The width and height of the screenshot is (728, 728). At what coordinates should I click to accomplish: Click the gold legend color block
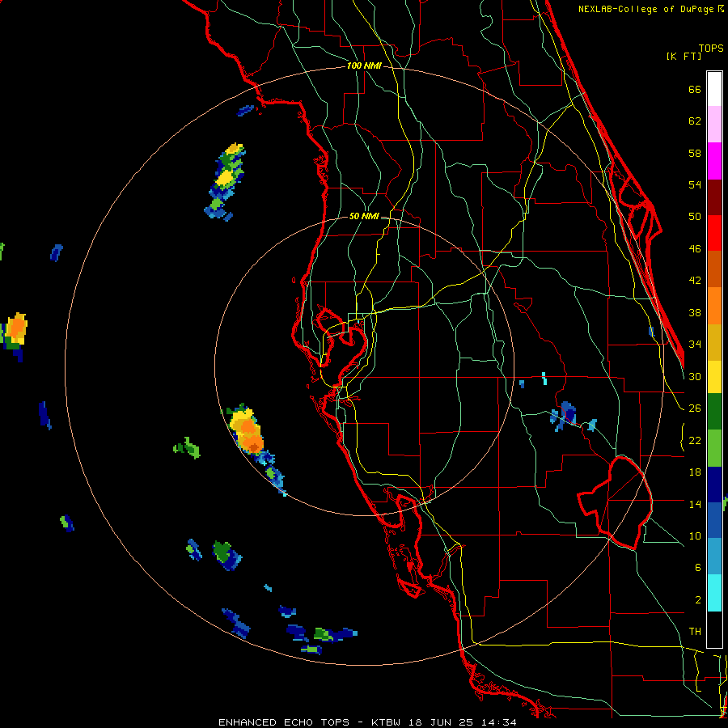[714, 342]
